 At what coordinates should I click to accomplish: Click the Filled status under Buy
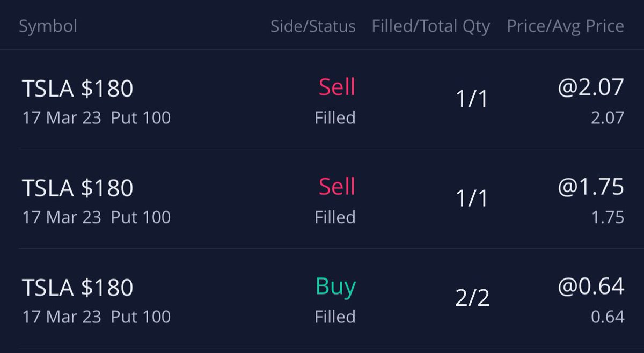(x=335, y=317)
